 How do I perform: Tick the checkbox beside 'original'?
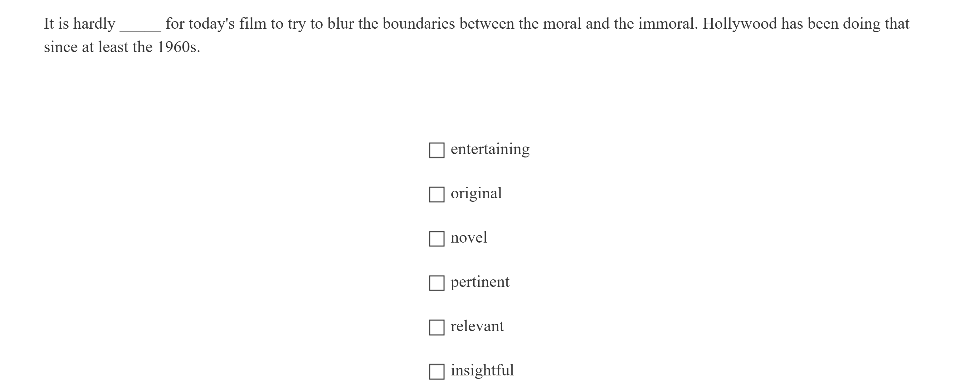click(436, 194)
